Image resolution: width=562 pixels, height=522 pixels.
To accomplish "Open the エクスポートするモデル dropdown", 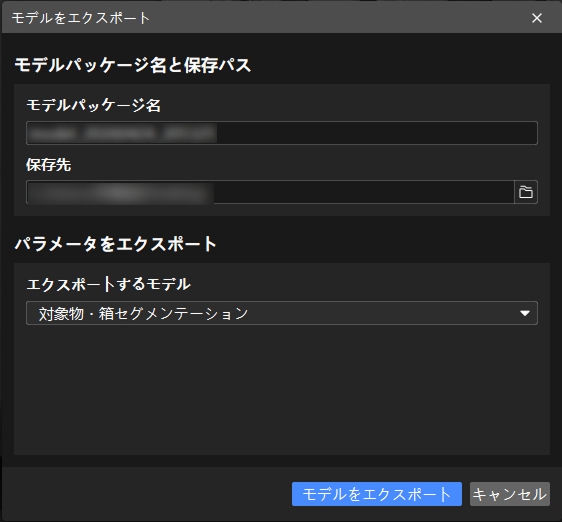I will (x=282, y=313).
